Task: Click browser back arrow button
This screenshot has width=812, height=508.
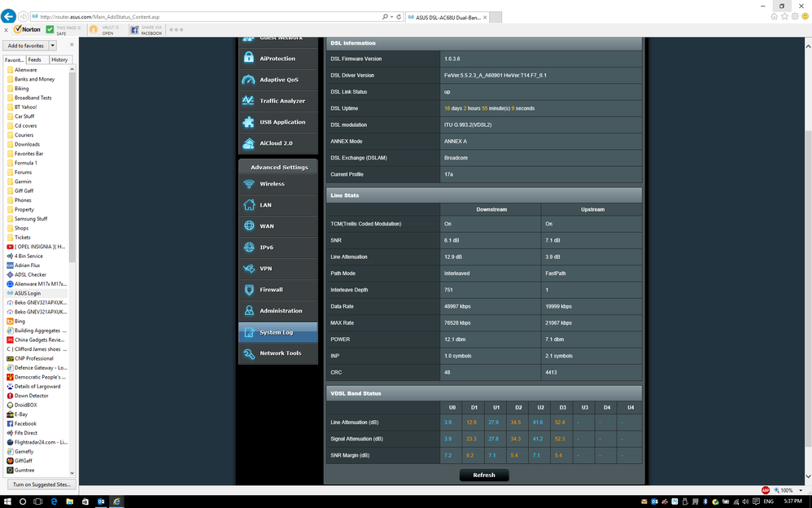Action: click(x=8, y=16)
